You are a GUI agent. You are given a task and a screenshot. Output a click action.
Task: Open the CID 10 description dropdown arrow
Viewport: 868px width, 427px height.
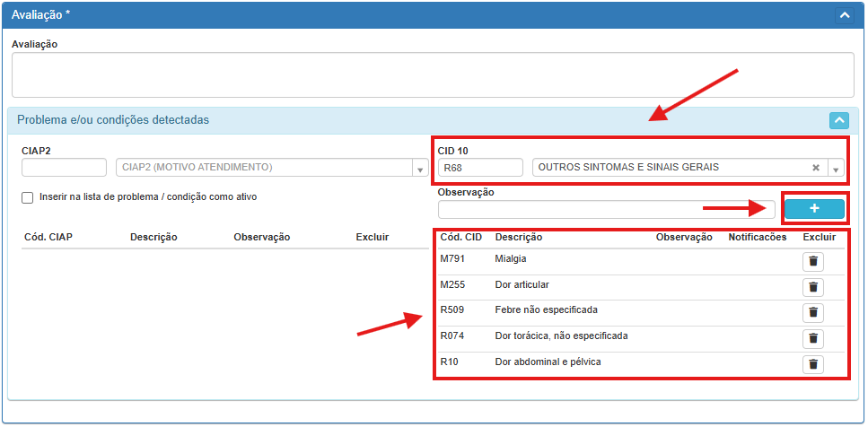(836, 168)
